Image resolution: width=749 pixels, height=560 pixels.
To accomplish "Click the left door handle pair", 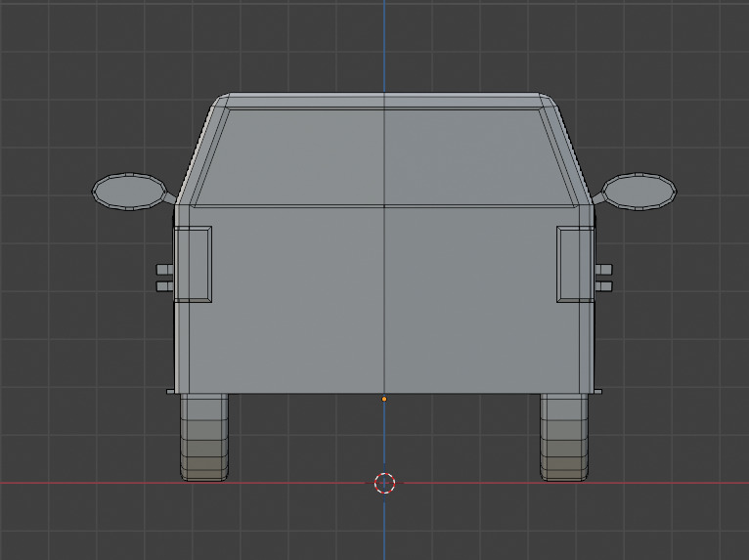I will tap(164, 278).
